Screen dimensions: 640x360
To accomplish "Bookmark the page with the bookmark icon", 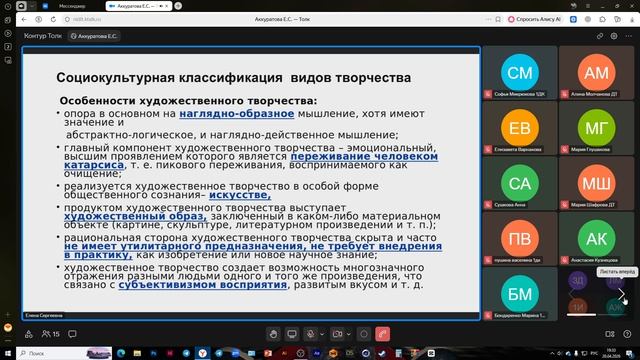I will point(498,19).
